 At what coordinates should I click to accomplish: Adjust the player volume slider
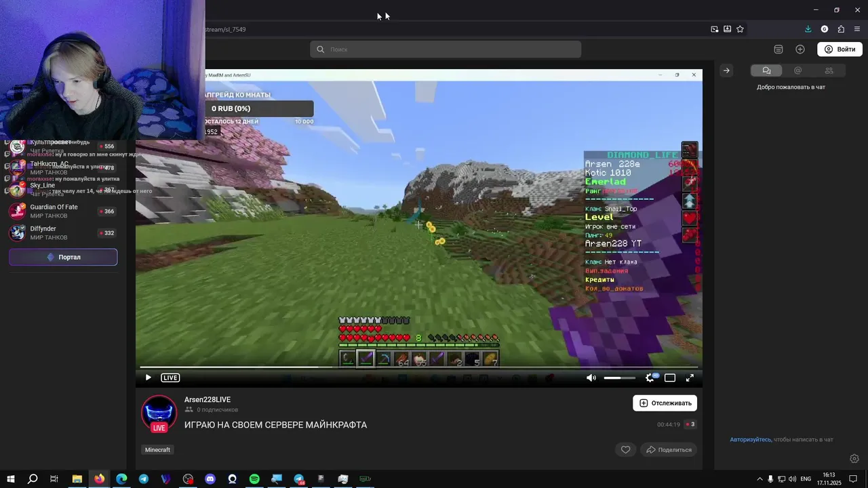(x=620, y=378)
